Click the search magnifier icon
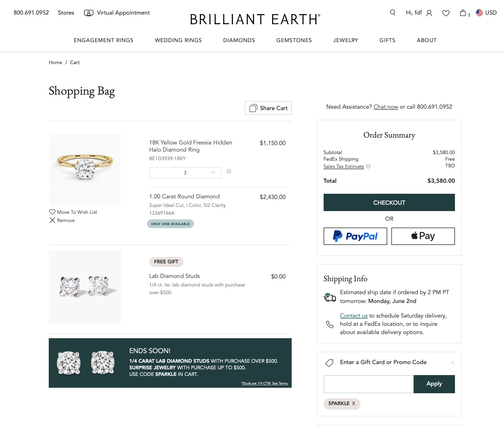504x426 pixels. (392, 13)
